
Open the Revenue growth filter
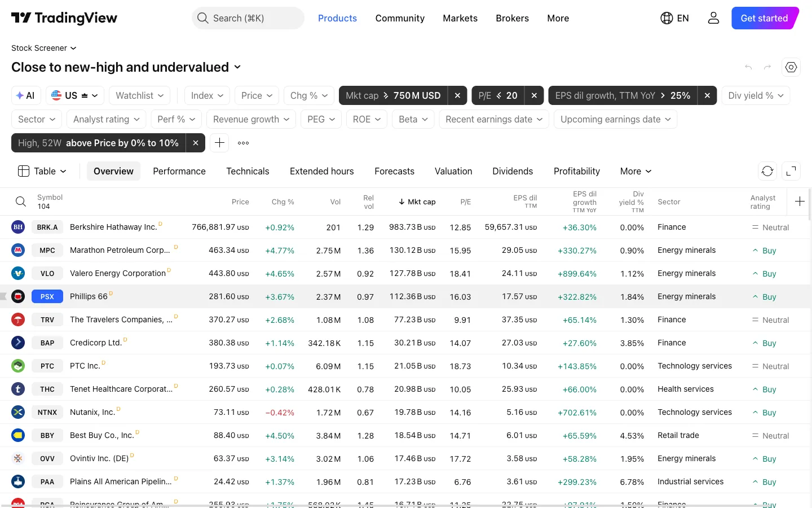[251, 119]
